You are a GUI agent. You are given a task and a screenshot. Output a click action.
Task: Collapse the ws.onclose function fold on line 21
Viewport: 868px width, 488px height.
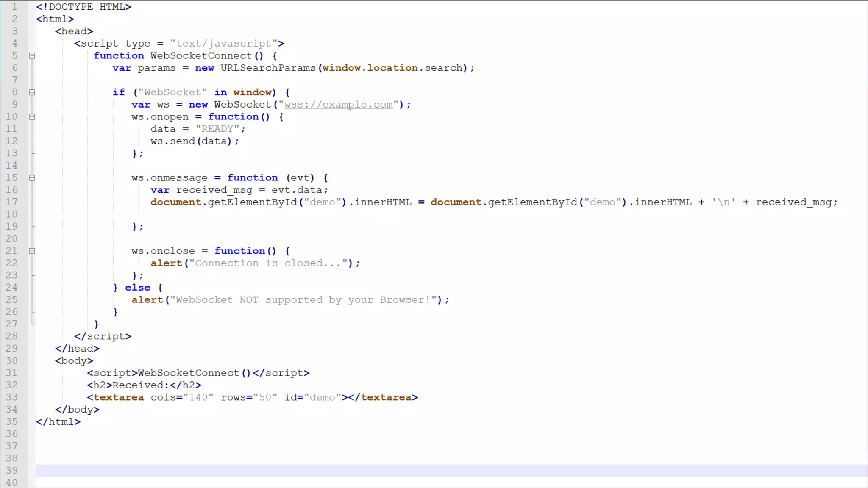(32, 251)
